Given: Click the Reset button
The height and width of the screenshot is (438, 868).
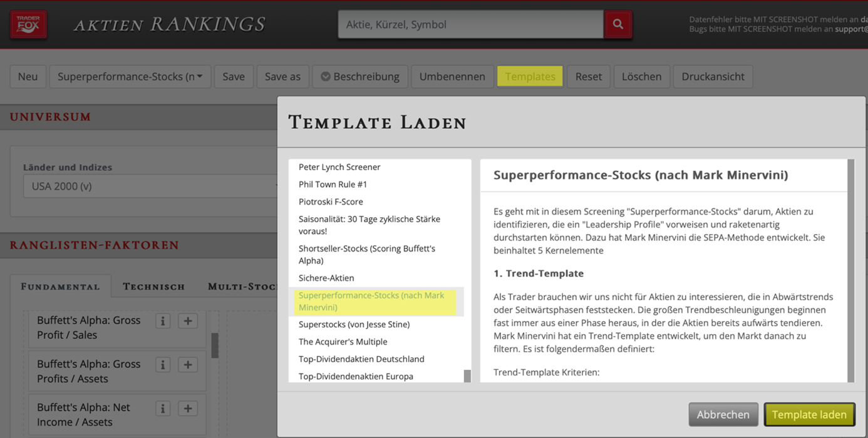Looking at the screenshot, I should click(x=589, y=76).
